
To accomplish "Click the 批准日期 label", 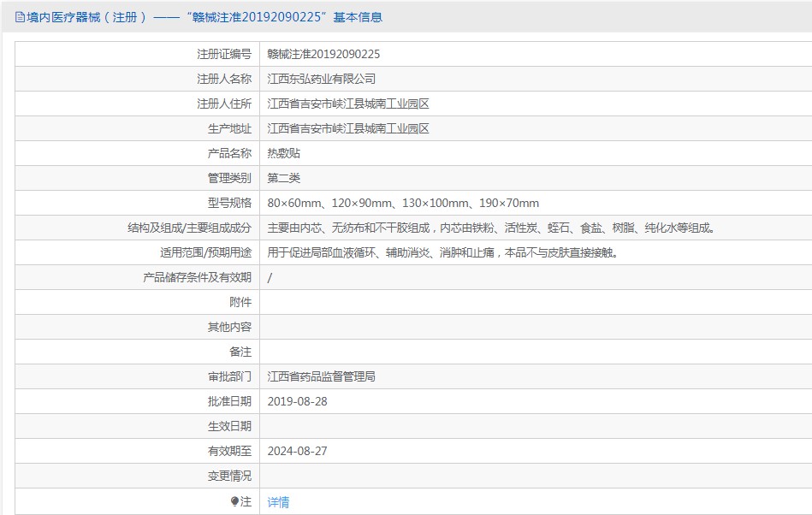I will coord(229,401).
